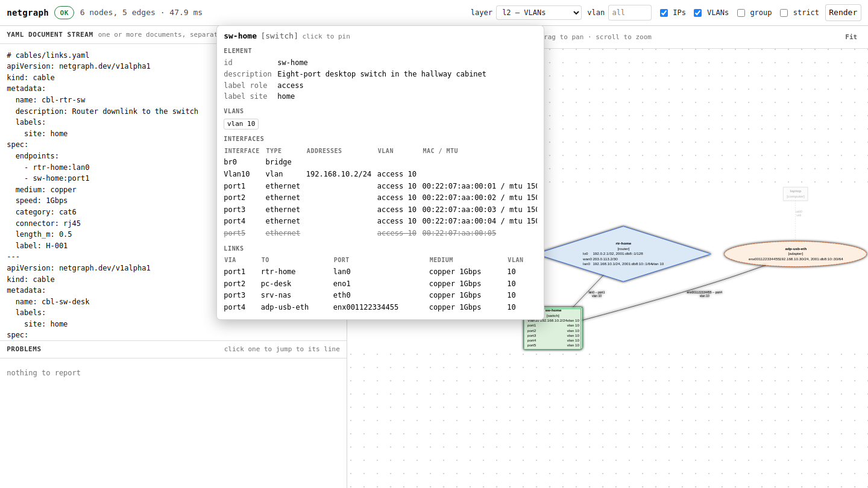Screen dimensions: 868x488
Task: Click the Vlan10 interface row
Action: [x=380, y=174]
